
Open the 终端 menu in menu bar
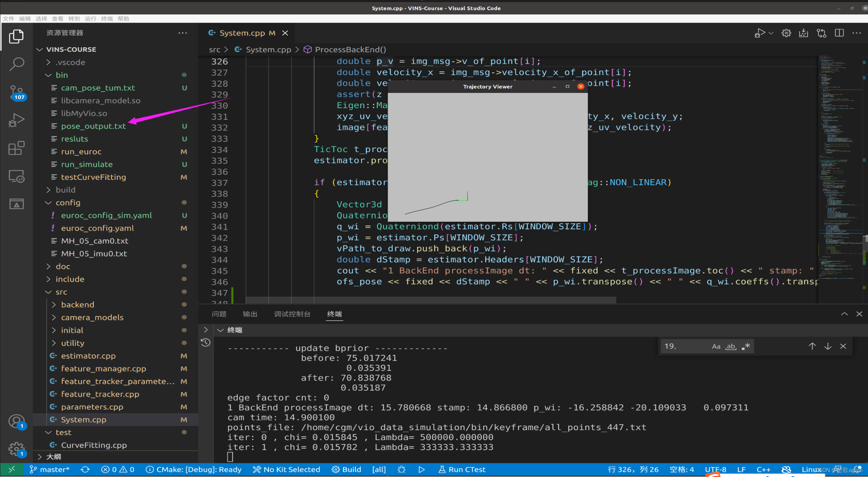click(107, 19)
